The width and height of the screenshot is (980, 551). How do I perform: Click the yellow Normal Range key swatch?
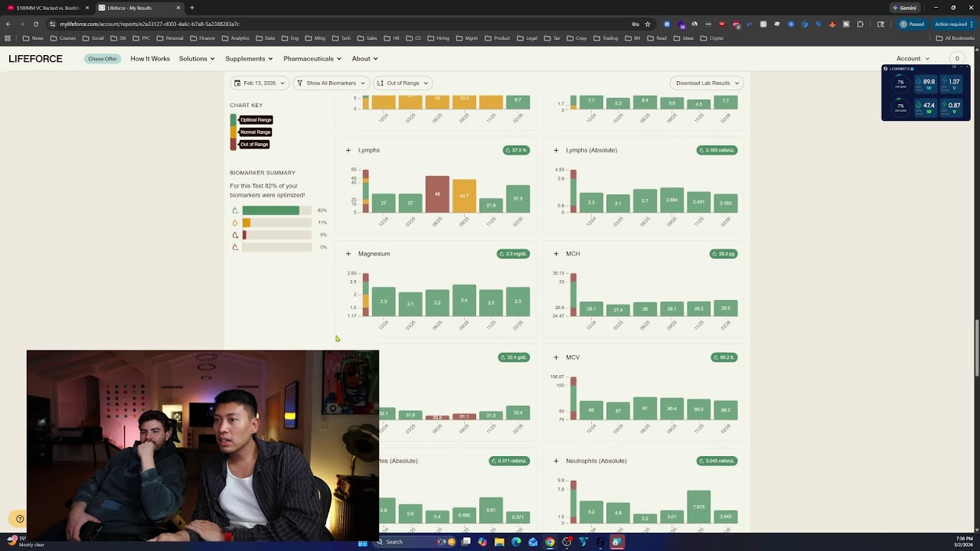tap(234, 132)
